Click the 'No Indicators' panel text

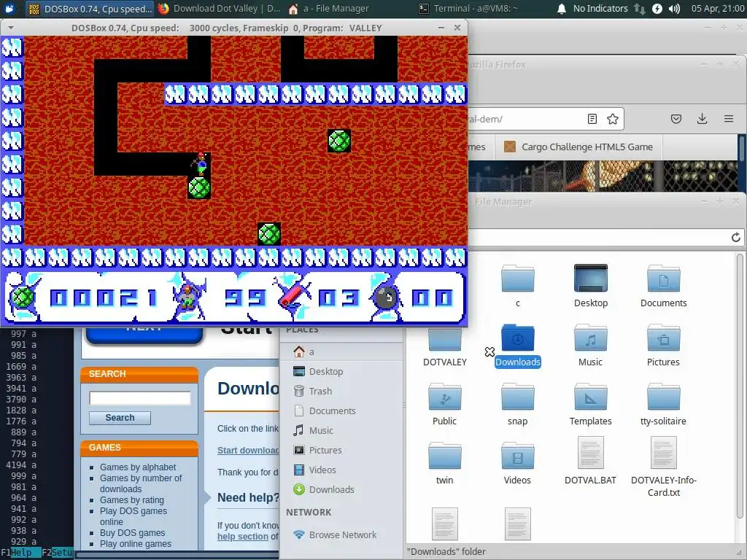[x=600, y=9]
